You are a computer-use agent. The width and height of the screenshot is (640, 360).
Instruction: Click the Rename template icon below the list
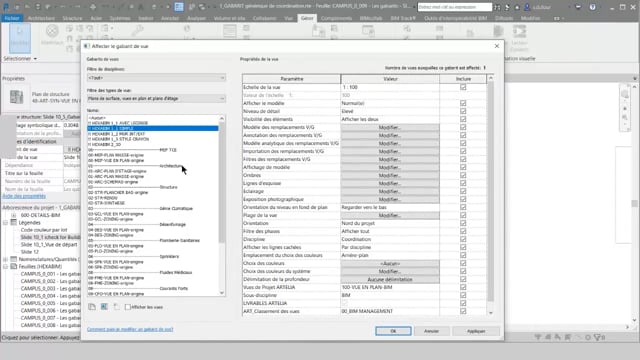(104, 307)
